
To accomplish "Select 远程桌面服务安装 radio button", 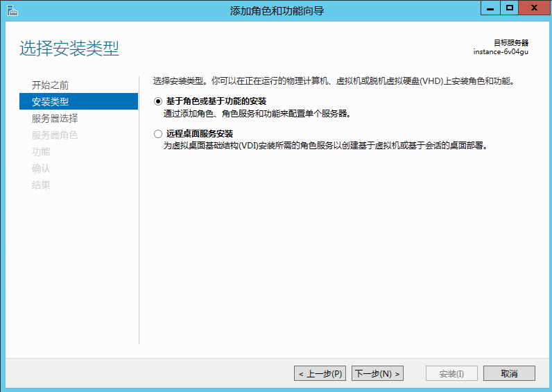I will click(158, 134).
